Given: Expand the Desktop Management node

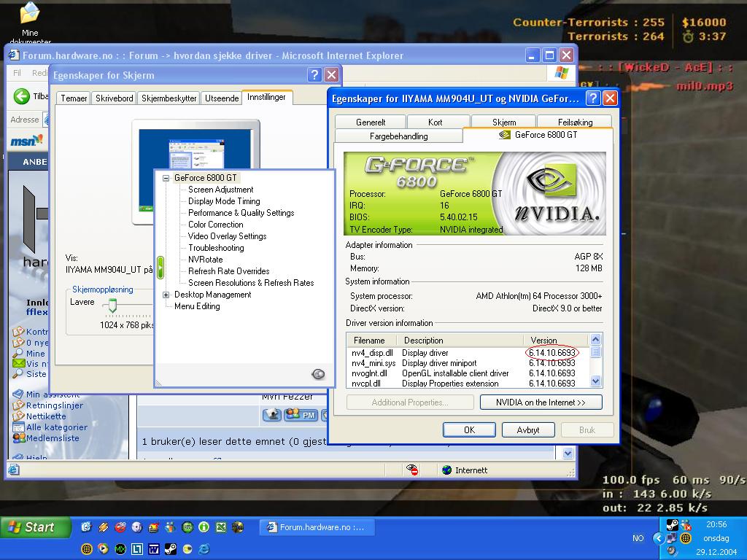Looking at the screenshot, I should [166, 295].
